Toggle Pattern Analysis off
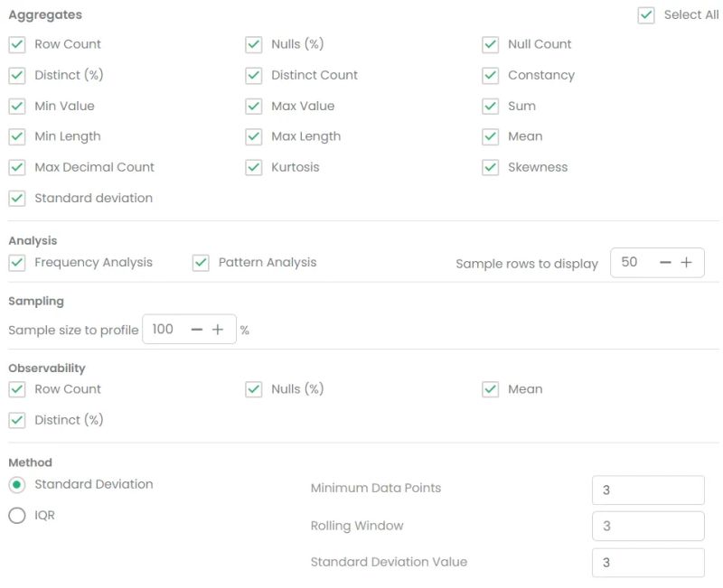The image size is (723, 588). 201,263
